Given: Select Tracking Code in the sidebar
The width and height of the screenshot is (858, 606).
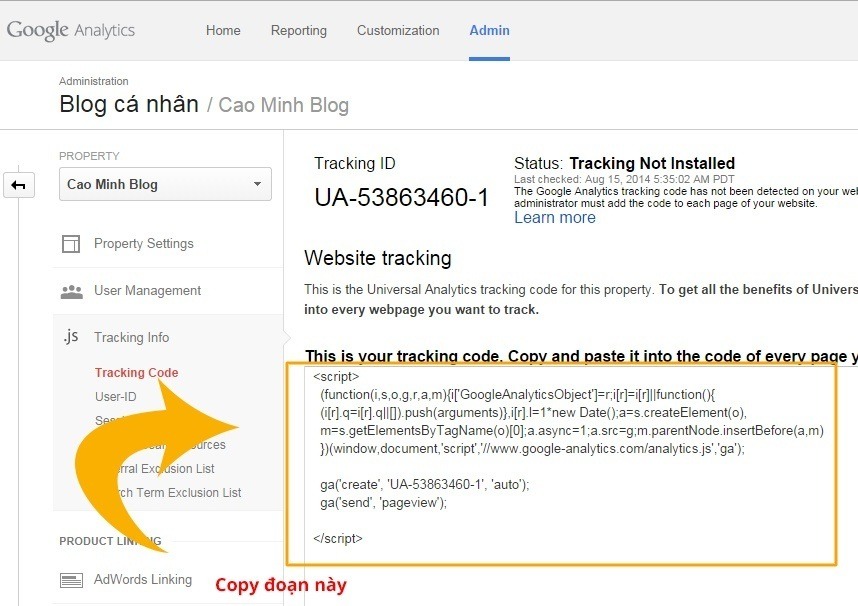Looking at the screenshot, I should click(x=136, y=373).
